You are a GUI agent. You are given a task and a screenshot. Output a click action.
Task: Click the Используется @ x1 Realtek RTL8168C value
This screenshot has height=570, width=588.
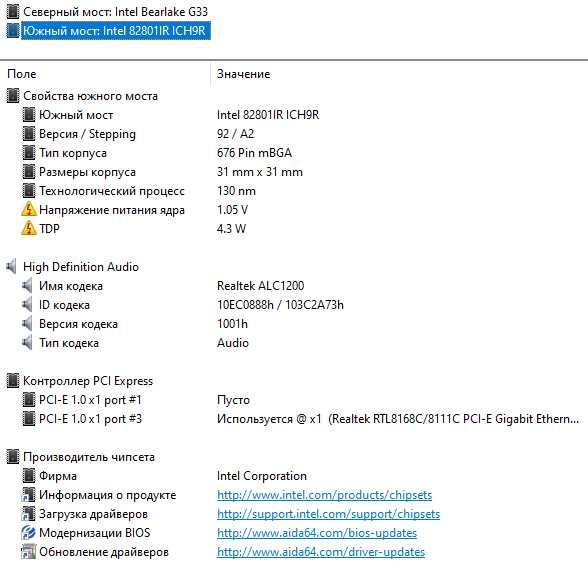pos(398,419)
